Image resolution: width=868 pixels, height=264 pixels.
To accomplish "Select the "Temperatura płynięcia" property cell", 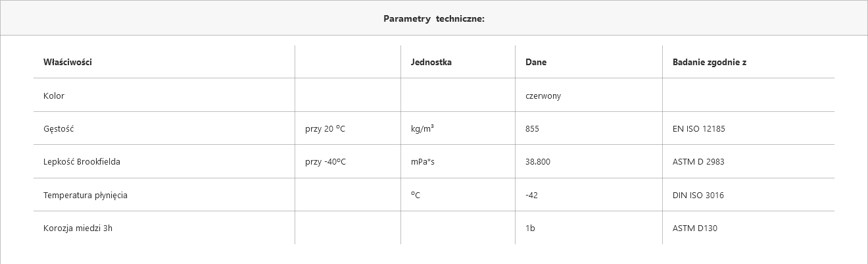I will [85, 196].
